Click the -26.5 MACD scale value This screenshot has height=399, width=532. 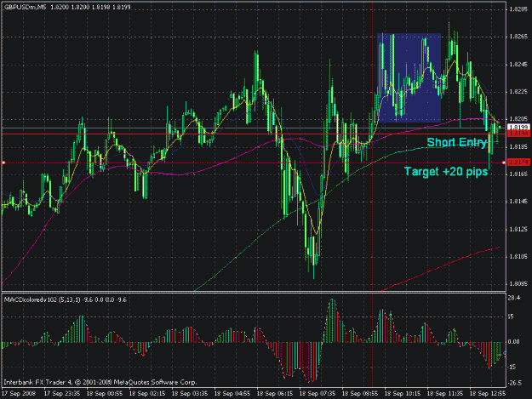(x=515, y=383)
